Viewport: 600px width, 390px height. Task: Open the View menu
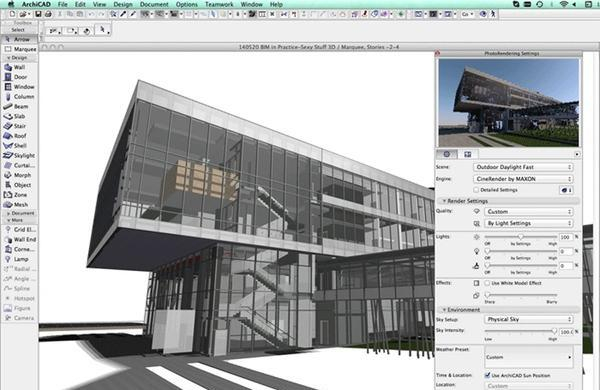coord(99,4)
